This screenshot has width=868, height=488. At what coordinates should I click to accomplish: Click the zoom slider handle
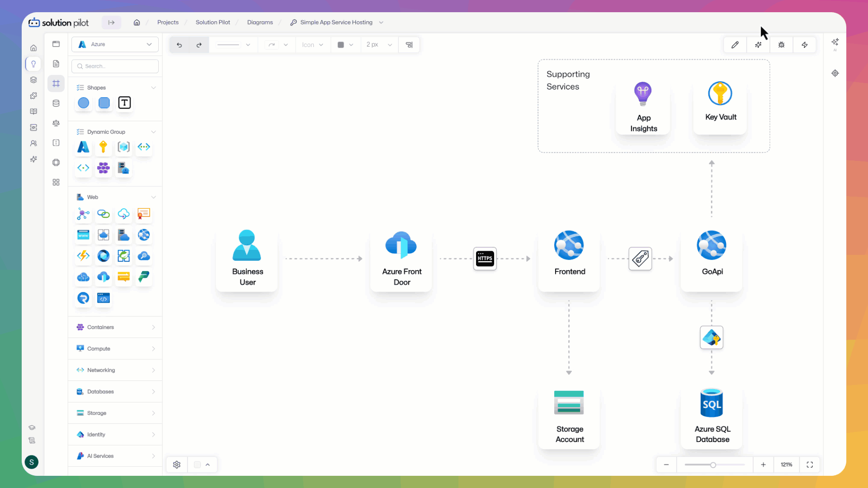click(x=713, y=465)
